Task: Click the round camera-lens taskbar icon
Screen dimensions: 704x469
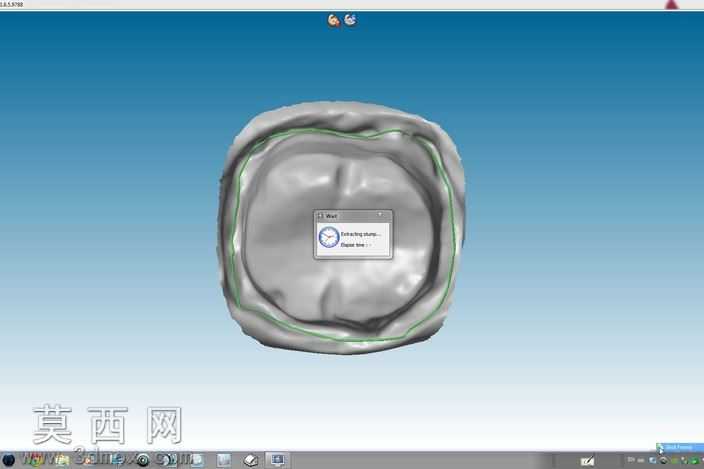Action: coord(143,460)
